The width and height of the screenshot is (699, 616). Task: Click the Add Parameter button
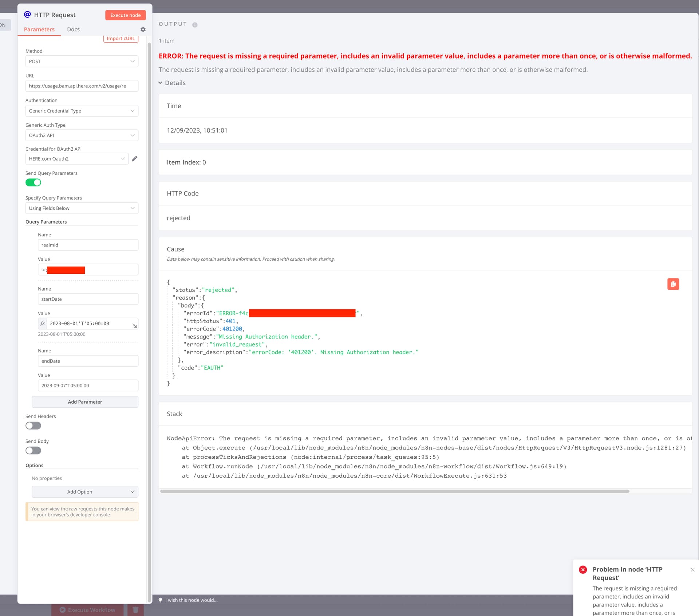[x=85, y=402]
